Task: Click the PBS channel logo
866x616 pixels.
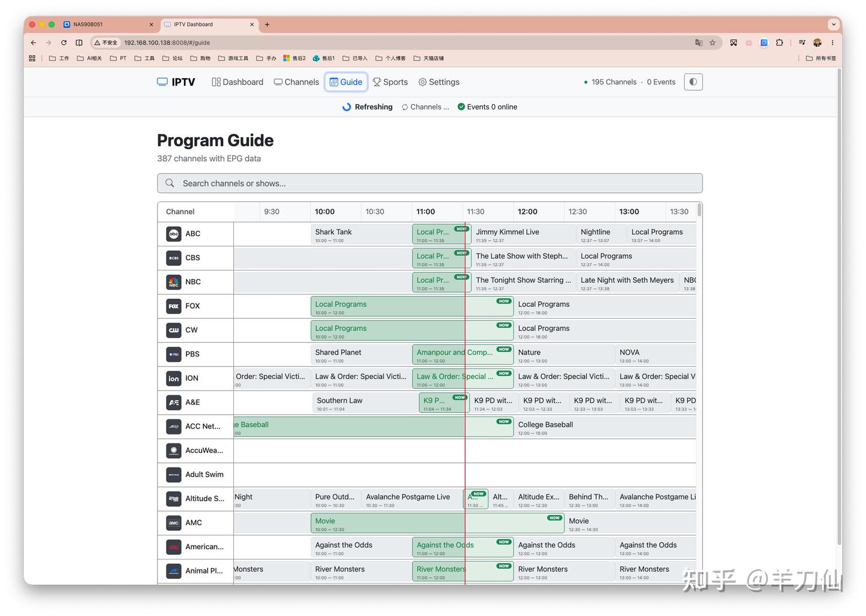Action: (174, 354)
